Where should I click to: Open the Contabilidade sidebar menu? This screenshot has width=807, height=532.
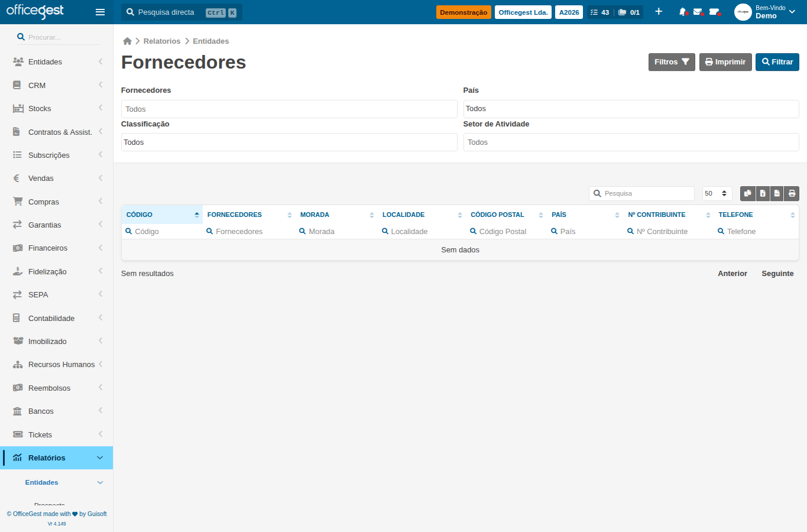(57, 318)
